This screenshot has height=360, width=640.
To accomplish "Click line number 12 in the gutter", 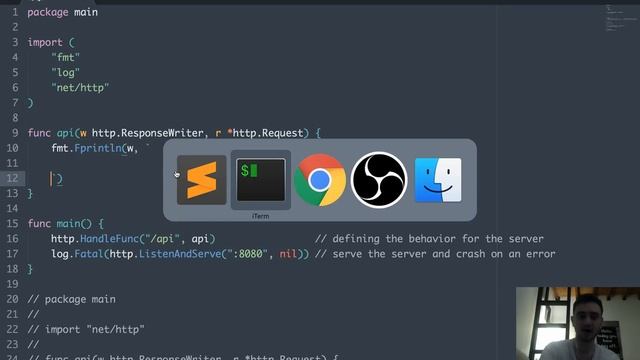I will click(12, 178).
